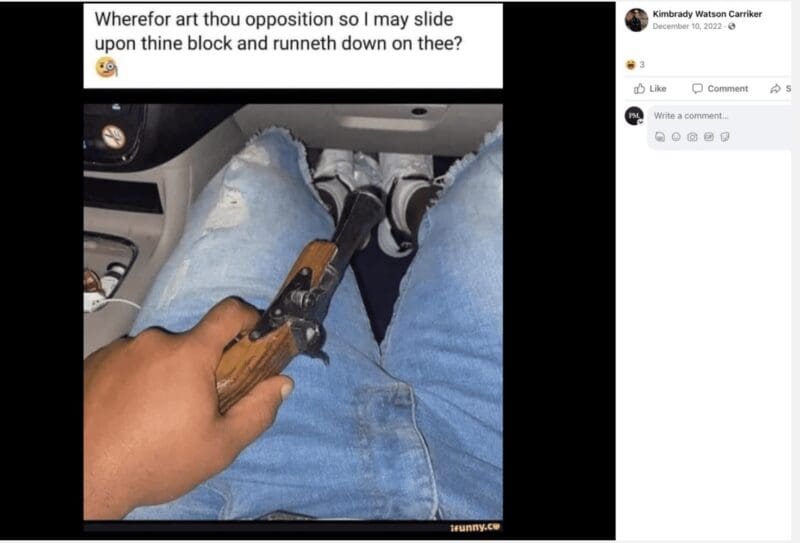Click the ifunny watermark on image
Image resolution: width=800 pixels, height=543 pixels.
(475, 527)
